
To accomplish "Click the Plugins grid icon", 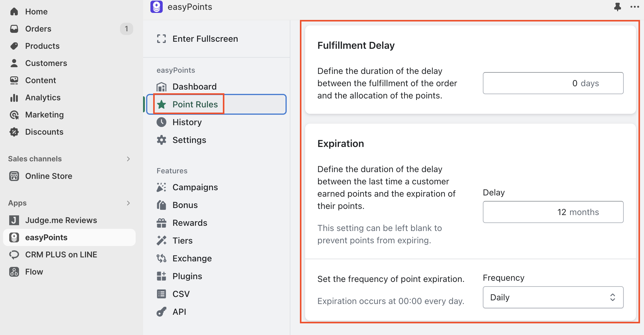I will (x=161, y=276).
